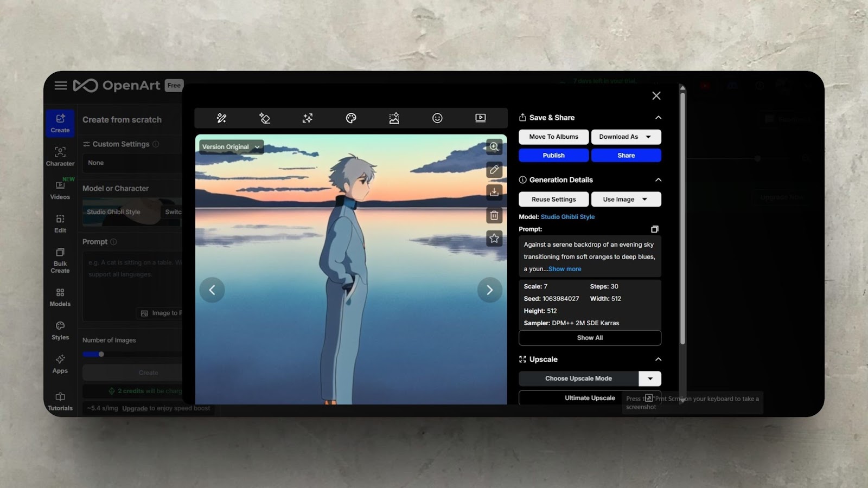Collapse the Save & Share section
The image size is (868, 488).
pyautogui.click(x=658, y=118)
